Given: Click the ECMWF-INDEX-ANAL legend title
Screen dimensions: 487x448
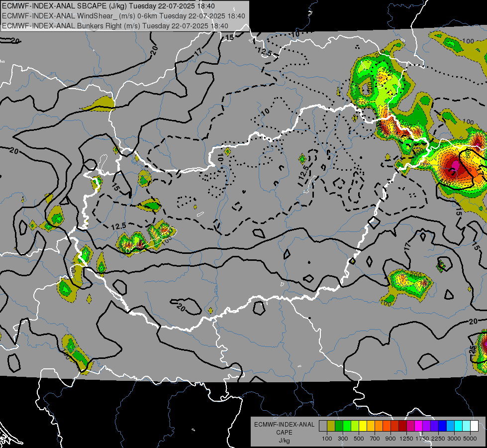Looking at the screenshot, I should coord(284,425).
